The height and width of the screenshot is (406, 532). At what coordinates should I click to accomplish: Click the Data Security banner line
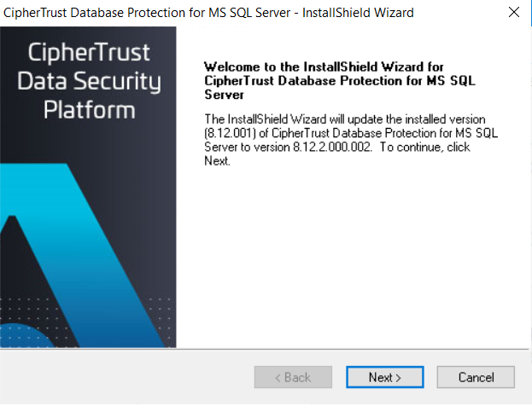pos(89,82)
